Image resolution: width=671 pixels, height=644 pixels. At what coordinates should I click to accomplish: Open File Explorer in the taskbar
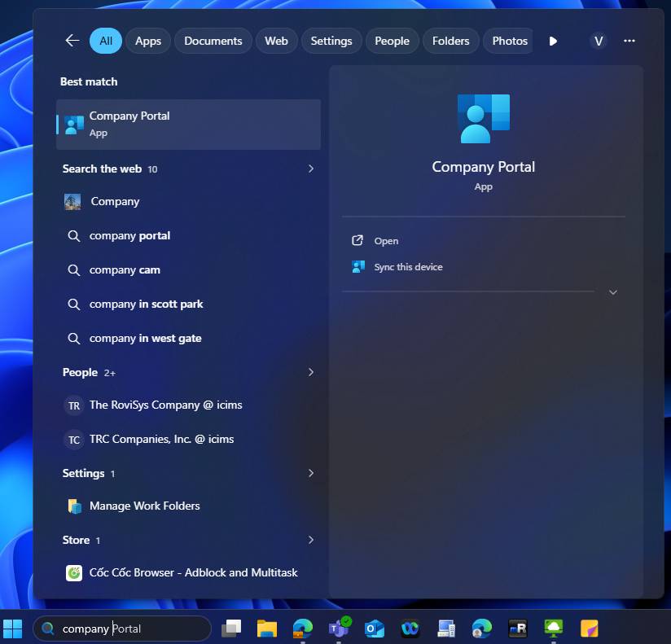[x=267, y=628]
